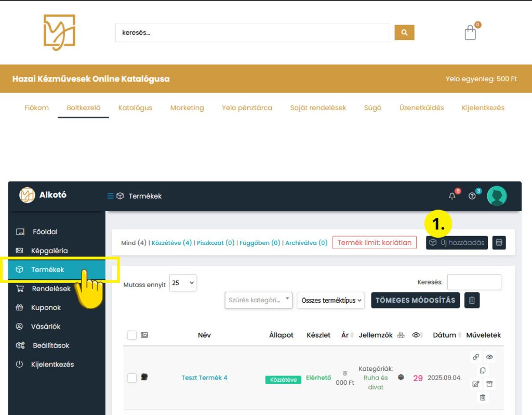Open the Mutass ennyit 25 dropdown

point(183,283)
